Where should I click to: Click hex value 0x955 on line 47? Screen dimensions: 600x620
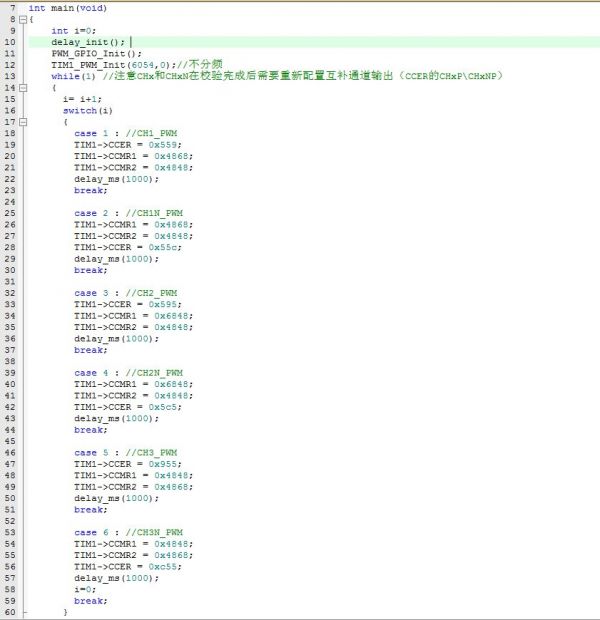click(164, 464)
